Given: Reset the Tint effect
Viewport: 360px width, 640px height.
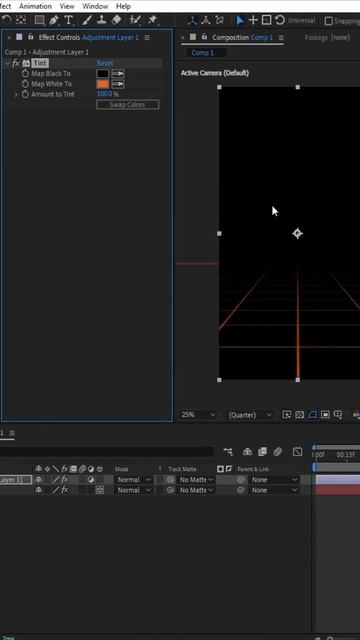Looking at the screenshot, I should click(x=105, y=63).
